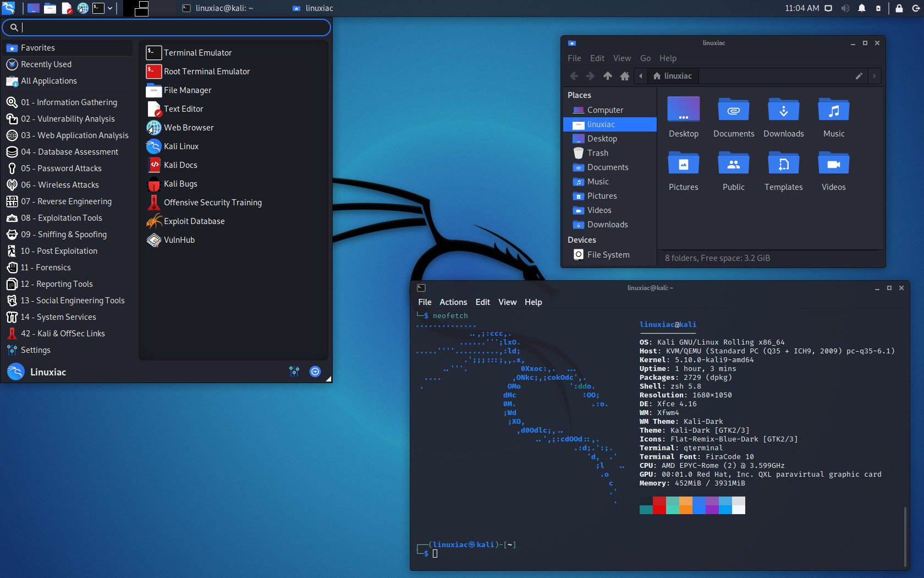Click the terminal window vertical scrollbar
The height and width of the screenshot is (578, 924).
click(x=905, y=538)
